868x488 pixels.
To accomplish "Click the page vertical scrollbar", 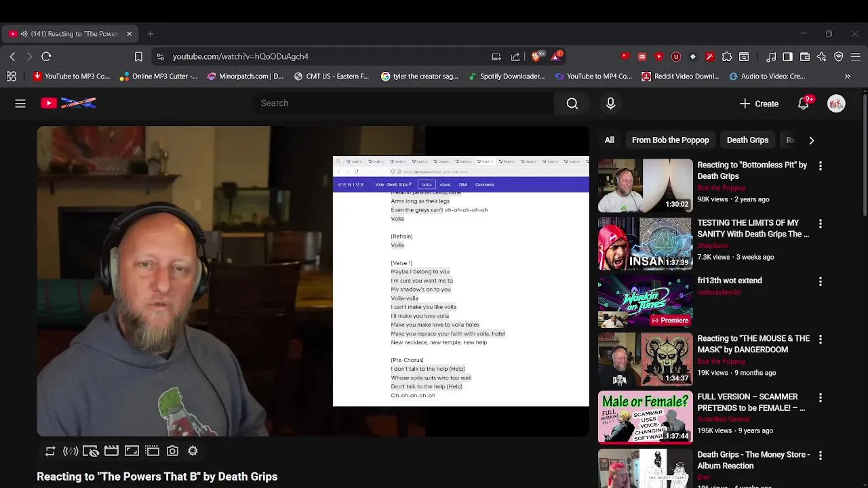I will pyautogui.click(x=864, y=156).
